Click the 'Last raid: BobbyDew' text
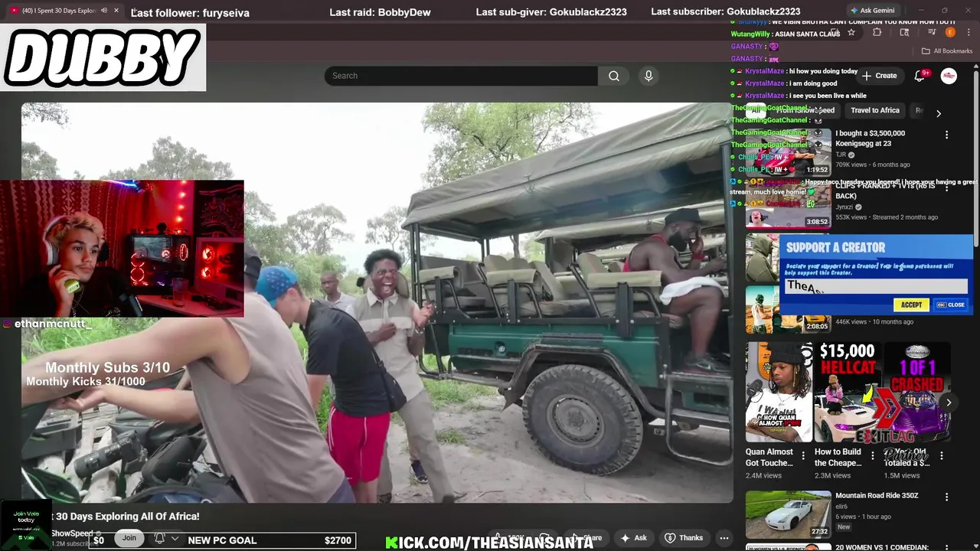 [x=380, y=12]
